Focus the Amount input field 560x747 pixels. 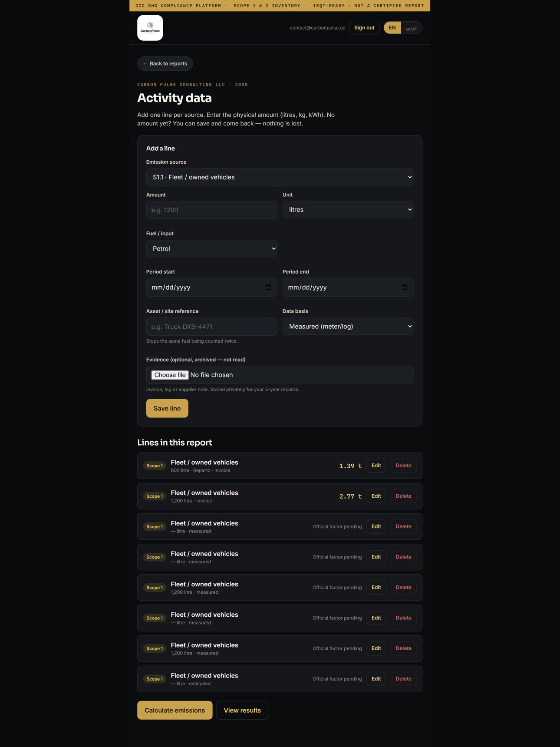click(x=211, y=210)
